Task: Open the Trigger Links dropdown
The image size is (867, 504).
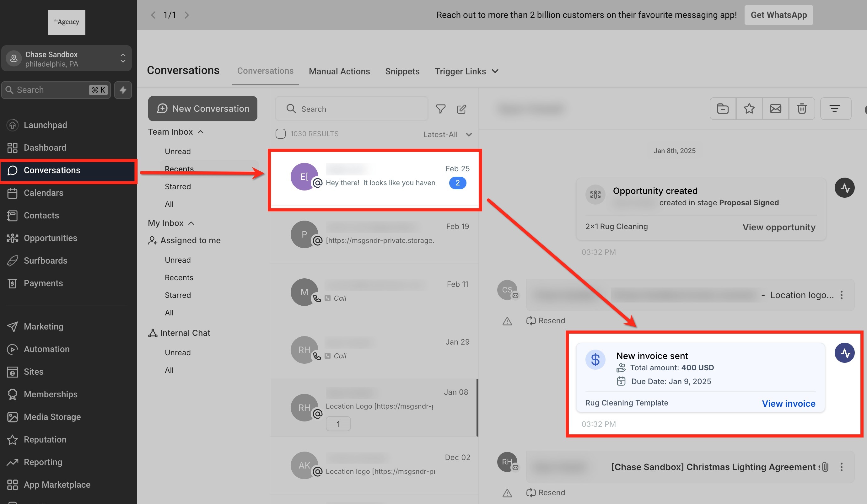Action: tap(466, 71)
